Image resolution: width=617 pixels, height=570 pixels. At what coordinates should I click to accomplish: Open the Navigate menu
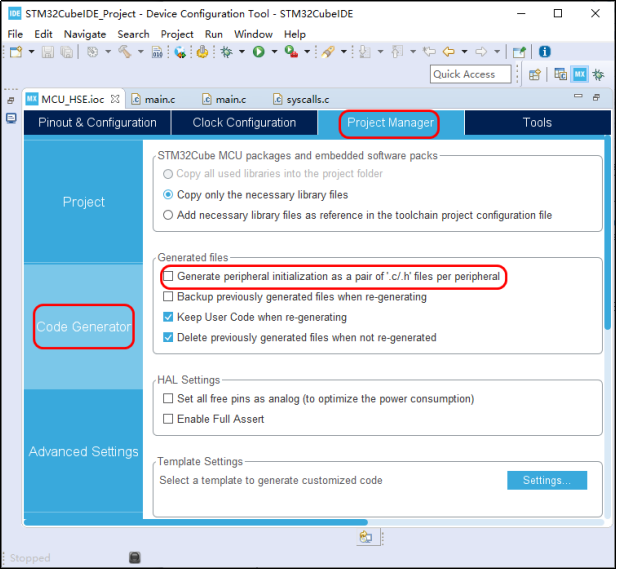tap(85, 34)
